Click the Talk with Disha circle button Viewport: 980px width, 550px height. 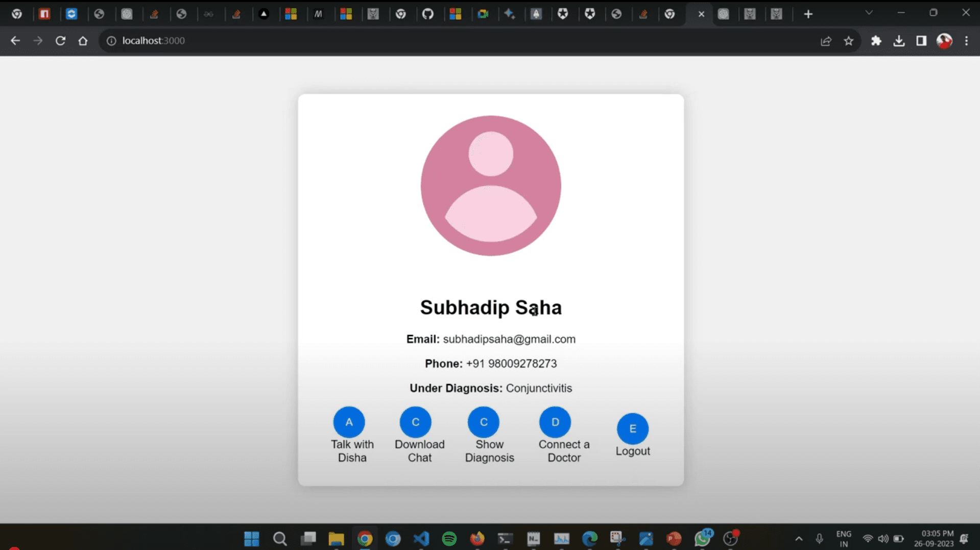click(349, 422)
